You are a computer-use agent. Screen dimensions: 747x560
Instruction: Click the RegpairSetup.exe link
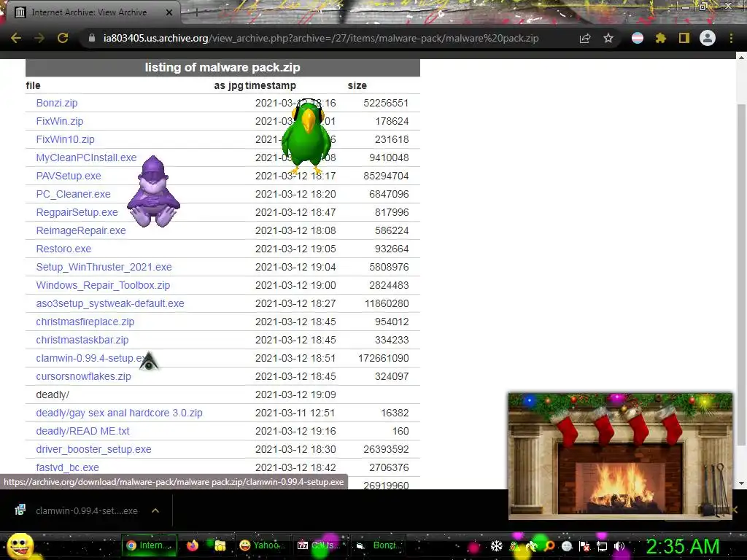tap(77, 212)
